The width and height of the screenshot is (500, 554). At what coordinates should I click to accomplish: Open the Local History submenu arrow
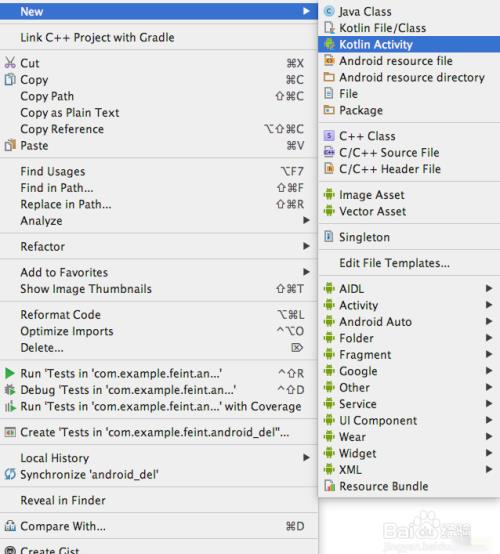(306, 458)
